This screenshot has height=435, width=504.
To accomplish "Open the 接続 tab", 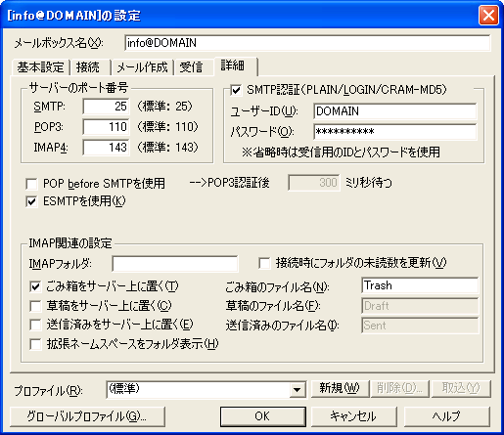I will 88,67.
